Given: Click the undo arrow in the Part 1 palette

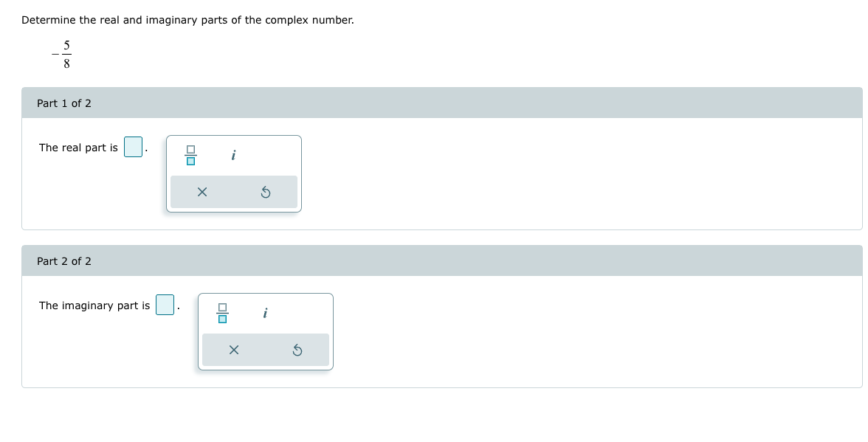Looking at the screenshot, I should (266, 192).
